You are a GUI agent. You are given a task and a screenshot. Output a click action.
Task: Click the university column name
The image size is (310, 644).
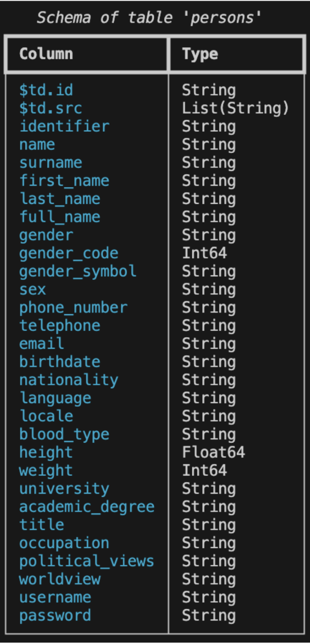pyautogui.click(x=64, y=489)
